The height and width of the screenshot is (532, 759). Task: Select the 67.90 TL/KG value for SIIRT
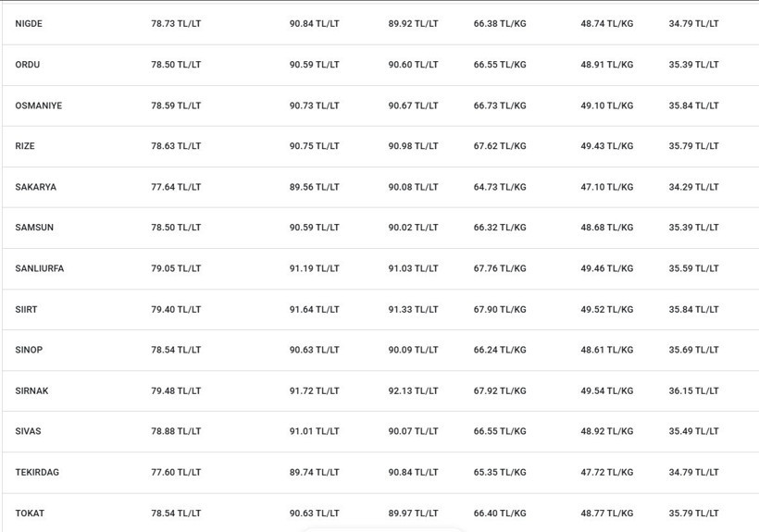(x=500, y=310)
